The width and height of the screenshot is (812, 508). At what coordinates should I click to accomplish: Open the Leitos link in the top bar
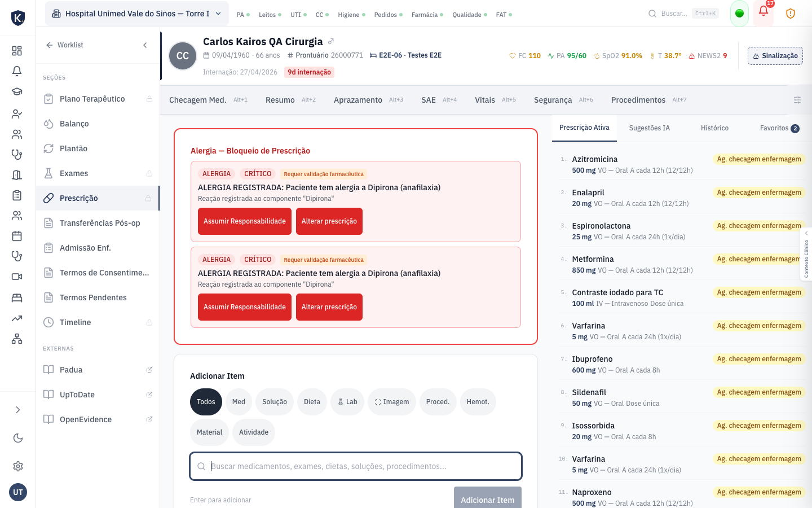click(x=270, y=15)
